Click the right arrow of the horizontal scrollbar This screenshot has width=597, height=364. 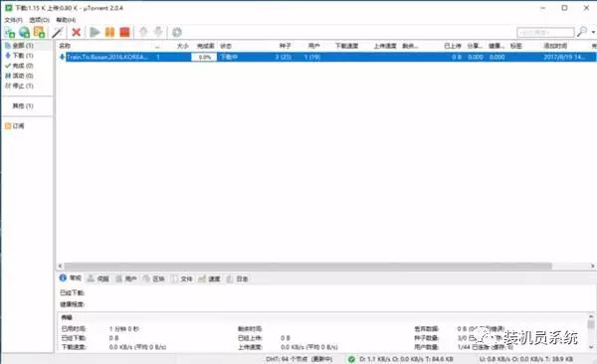(x=593, y=266)
